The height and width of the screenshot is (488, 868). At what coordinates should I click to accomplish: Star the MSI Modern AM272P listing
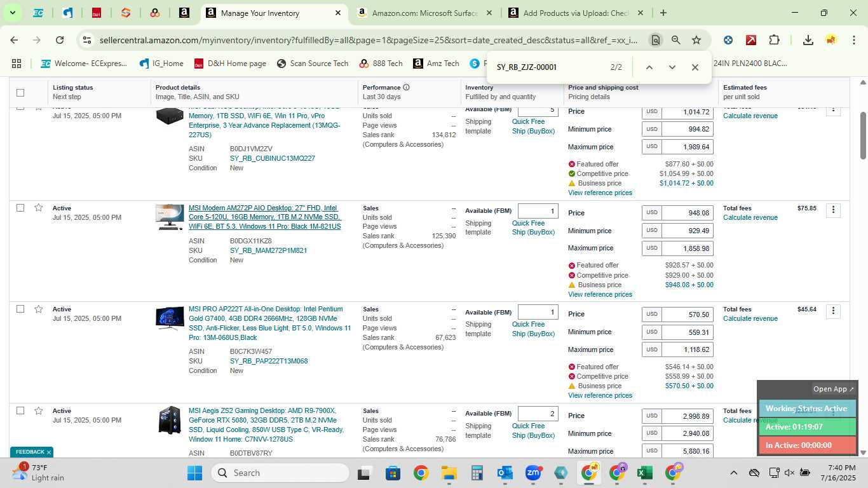(39, 208)
